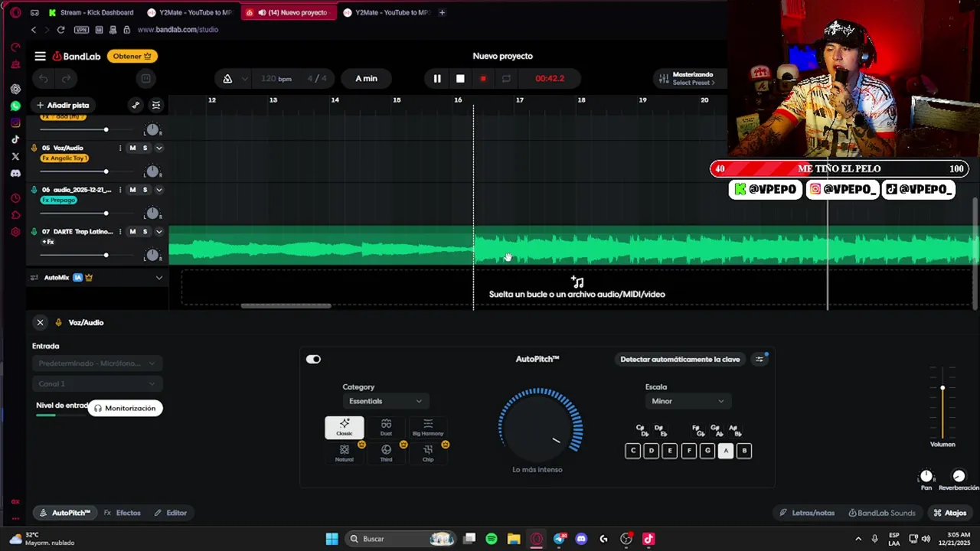Select the Chip AutoPitch effect
The width and height of the screenshot is (980, 551).
point(428,452)
